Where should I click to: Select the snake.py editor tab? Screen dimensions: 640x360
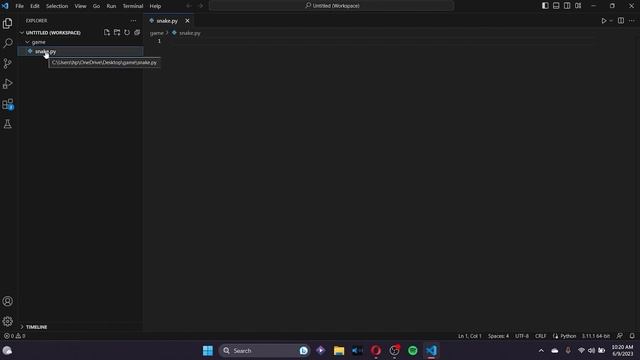coord(167,20)
